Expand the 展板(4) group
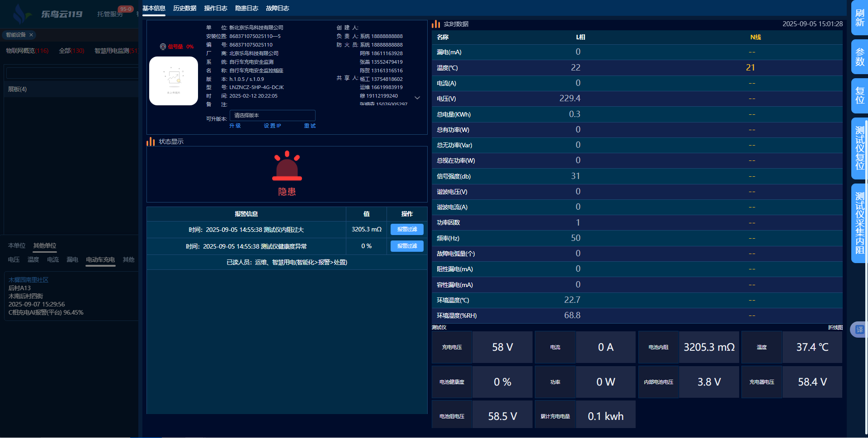The image size is (868, 438). click(18, 89)
